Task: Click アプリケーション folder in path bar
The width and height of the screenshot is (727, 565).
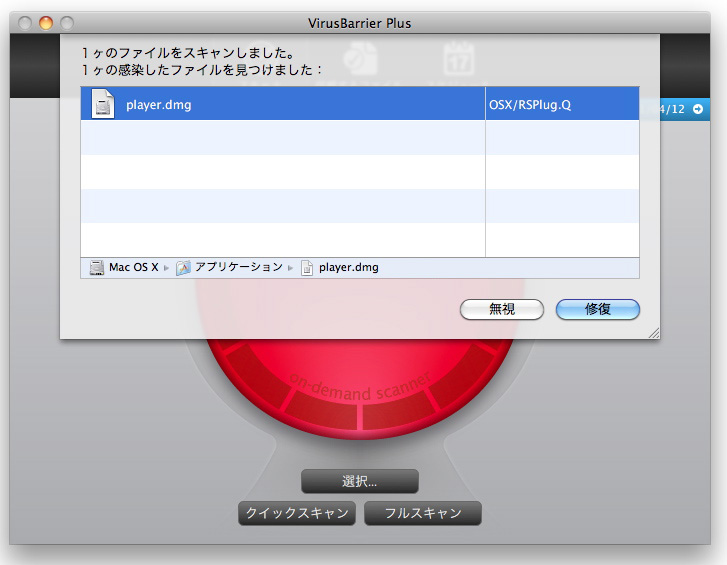Action: tap(239, 267)
